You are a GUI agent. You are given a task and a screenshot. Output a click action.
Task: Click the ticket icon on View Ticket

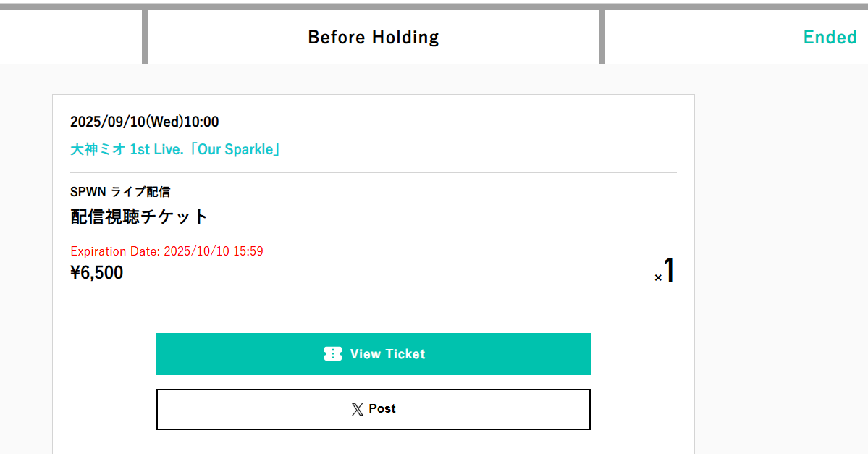332,354
